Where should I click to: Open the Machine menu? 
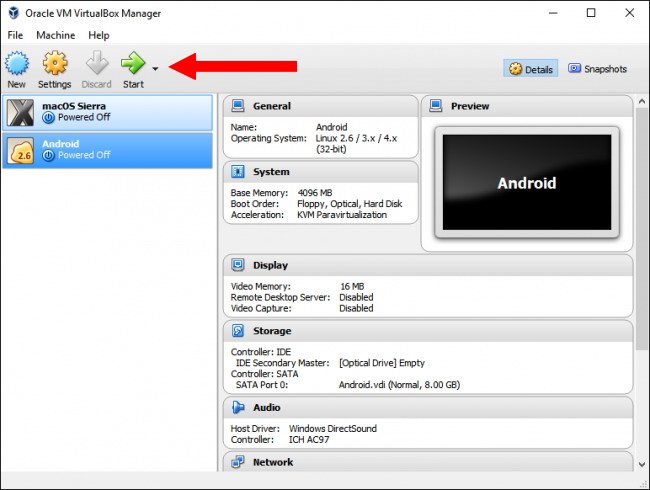(x=55, y=35)
